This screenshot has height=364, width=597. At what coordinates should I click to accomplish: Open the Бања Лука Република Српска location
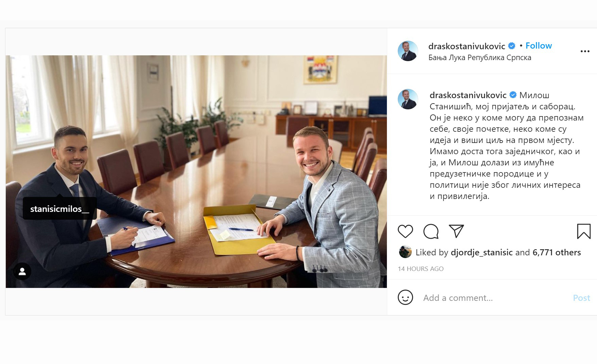coord(480,58)
